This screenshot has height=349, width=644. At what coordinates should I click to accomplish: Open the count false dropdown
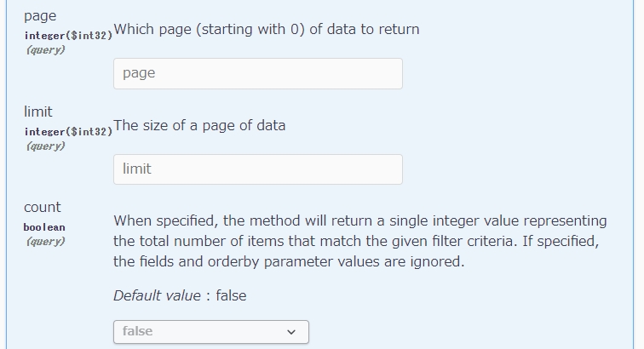(211, 332)
